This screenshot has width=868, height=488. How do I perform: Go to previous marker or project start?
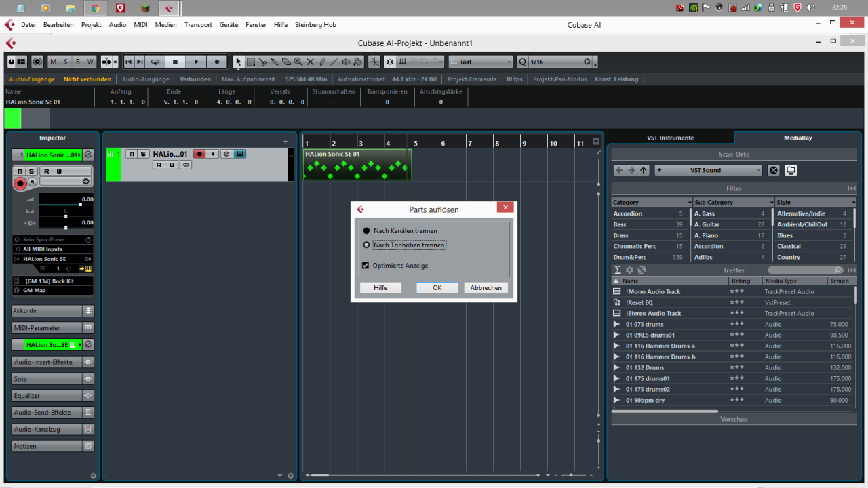(129, 62)
